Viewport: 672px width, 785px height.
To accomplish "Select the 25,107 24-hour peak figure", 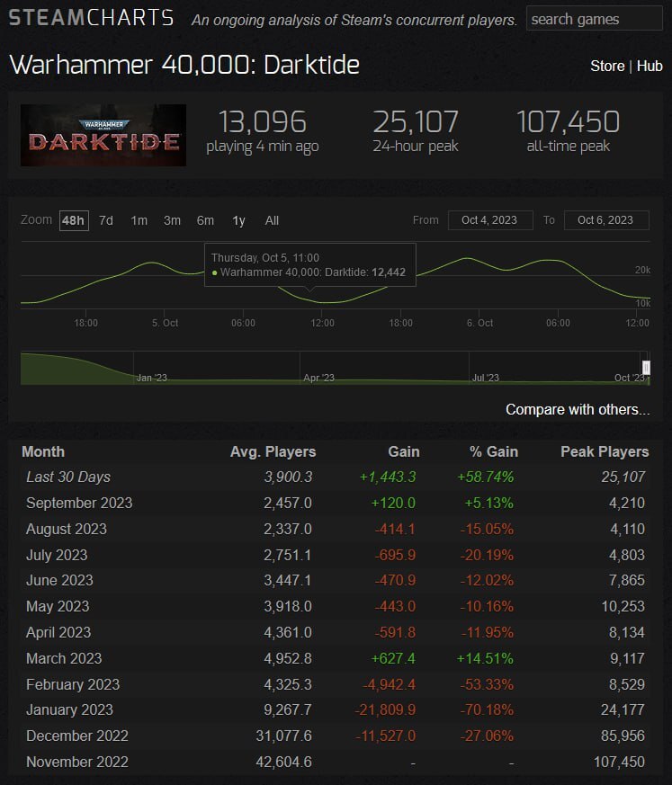I will (416, 122).
